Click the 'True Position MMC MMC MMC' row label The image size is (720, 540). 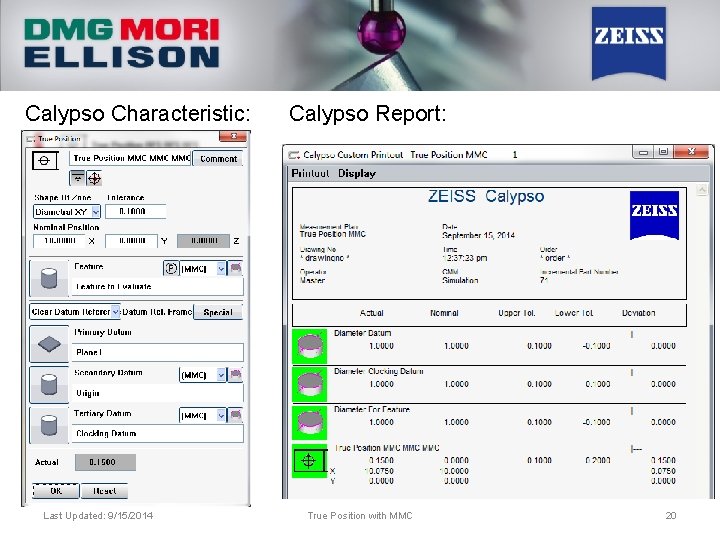pos(387,448)
